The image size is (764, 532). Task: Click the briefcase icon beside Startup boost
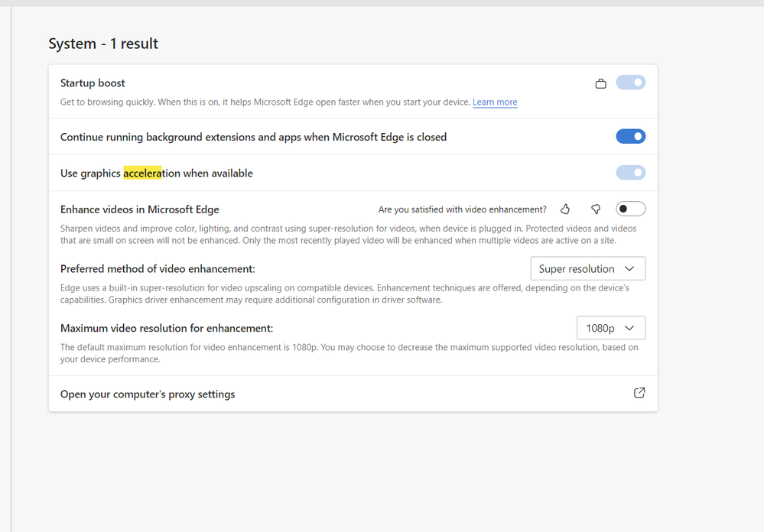point(601,84)
